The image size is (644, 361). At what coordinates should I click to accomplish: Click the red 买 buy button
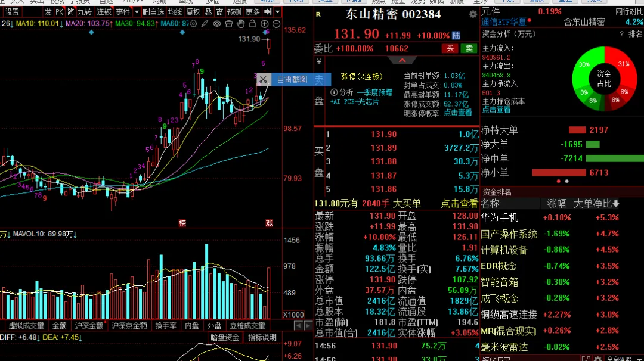click(450, 48)
